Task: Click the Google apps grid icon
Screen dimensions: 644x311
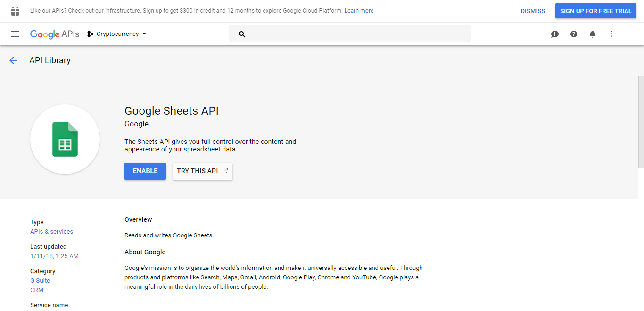Action: click(x=15, y=10)
